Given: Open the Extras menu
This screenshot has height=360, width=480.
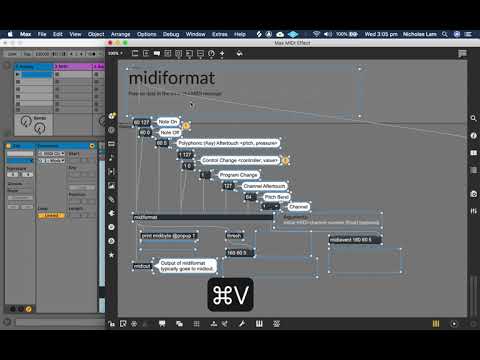Looking at the screenshot, I should (x=220, y=34).
